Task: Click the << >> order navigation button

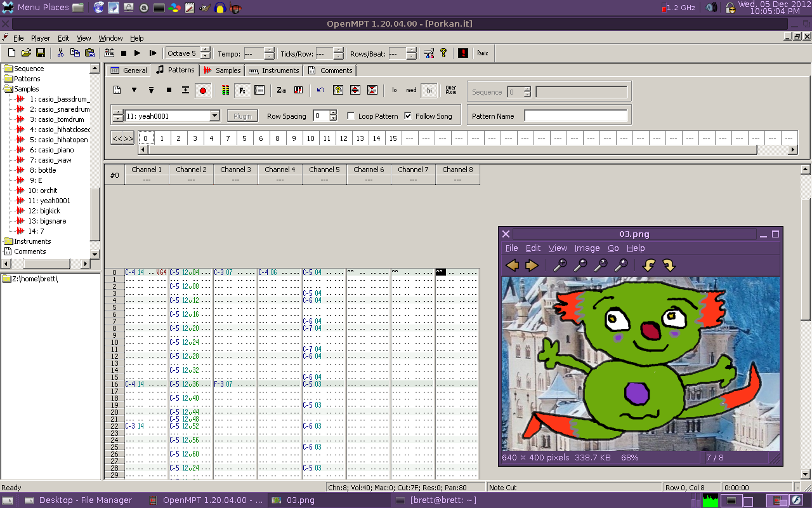Action: tap(122, 138)
